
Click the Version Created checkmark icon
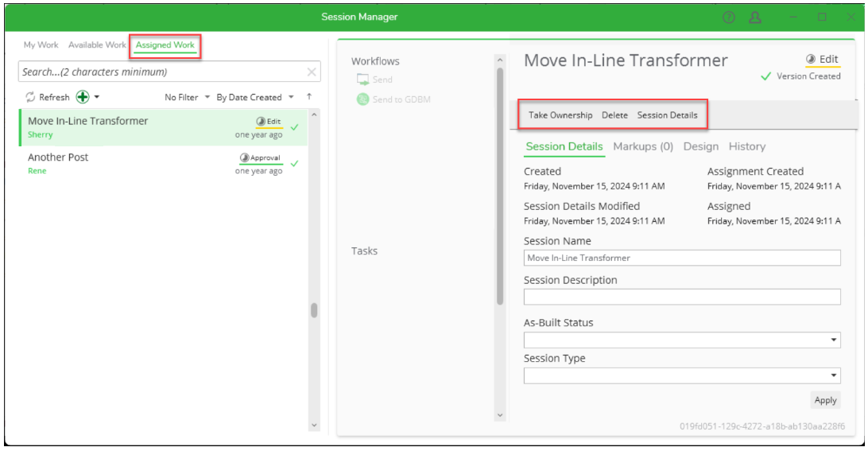pyautogui.click(x=765, y=76)
